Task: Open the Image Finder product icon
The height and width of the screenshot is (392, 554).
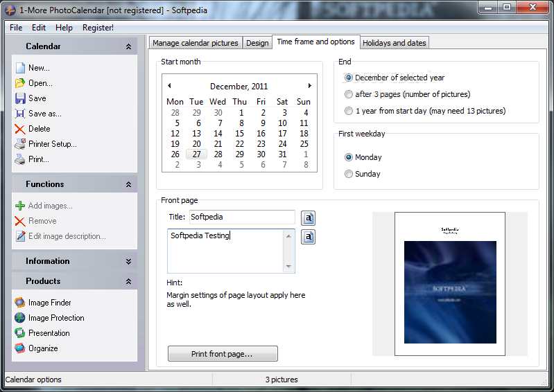Action: coord(20,303)
